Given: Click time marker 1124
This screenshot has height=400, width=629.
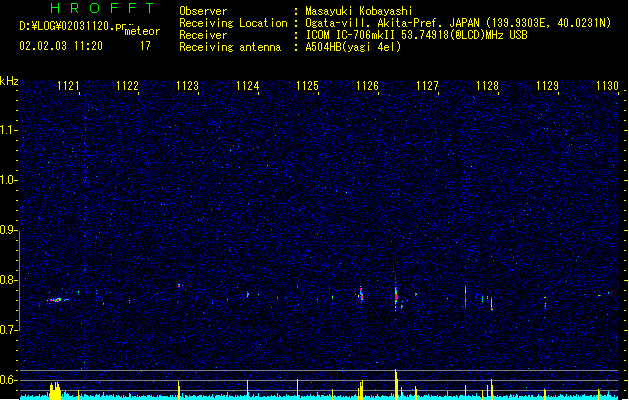Looking at the screenshot, I should [248, 86].
